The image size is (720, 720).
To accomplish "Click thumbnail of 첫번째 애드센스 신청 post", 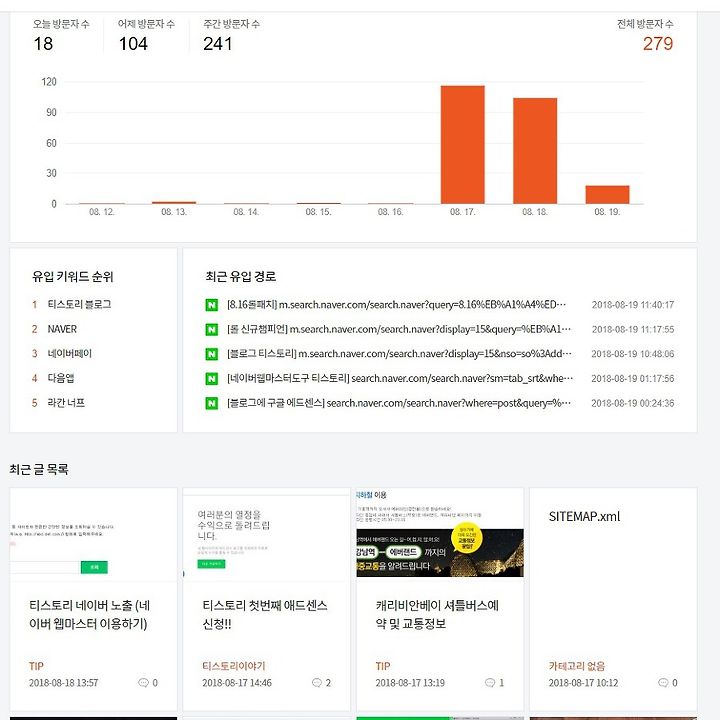I will pyautogui.click(x=266, y=534).
